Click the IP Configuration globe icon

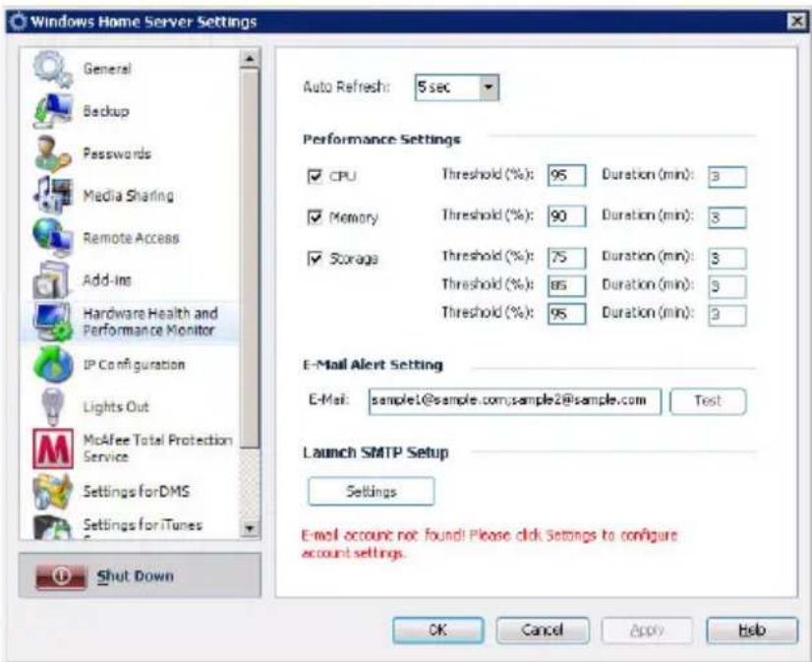52,364
